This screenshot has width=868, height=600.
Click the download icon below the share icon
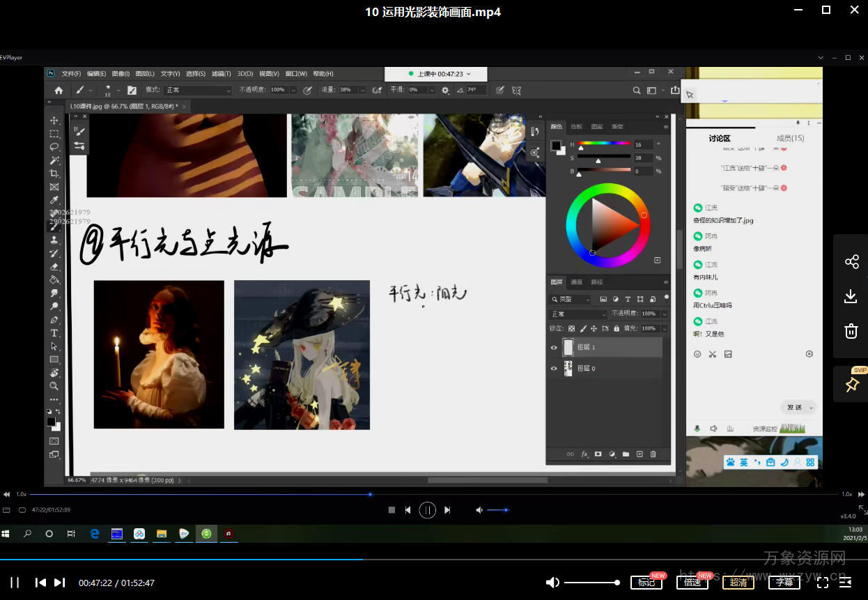(x=851, y=296)
